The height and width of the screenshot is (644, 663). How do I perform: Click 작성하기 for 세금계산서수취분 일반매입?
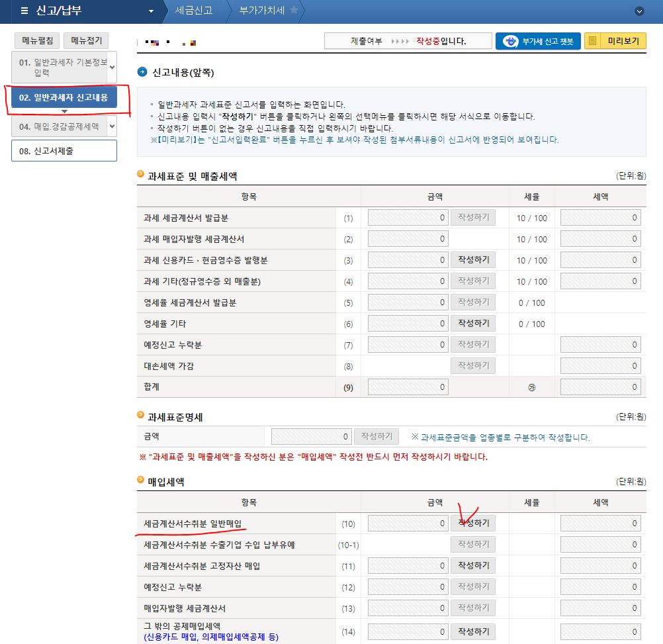pos(473,523)
